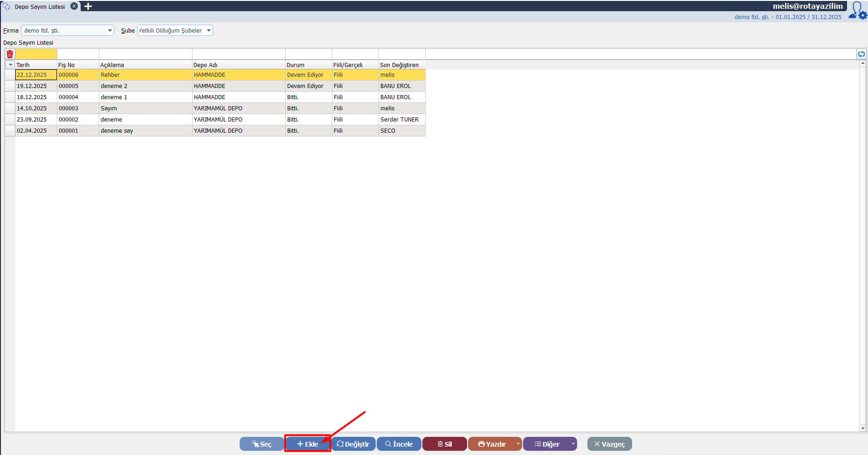This screenshot has height=455, width=868.
Task: Expand the Firma company dropdown
Action: click(x=110, y=31)
